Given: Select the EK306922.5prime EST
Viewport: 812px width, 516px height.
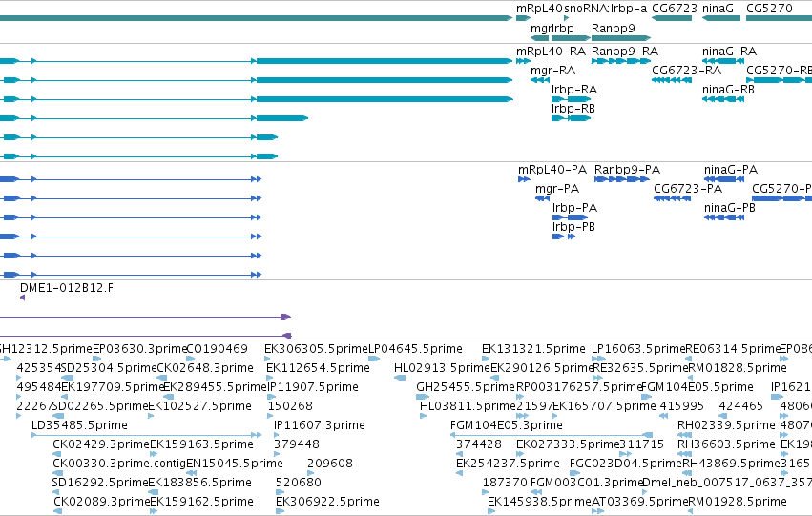Looking at the screenshot, I should [x=281, y=511].
